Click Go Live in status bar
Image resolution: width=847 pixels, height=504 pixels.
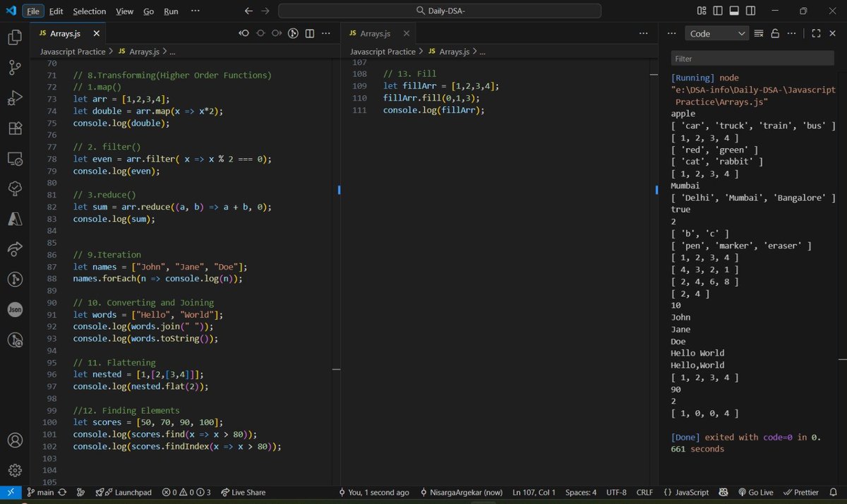(755, 492)
